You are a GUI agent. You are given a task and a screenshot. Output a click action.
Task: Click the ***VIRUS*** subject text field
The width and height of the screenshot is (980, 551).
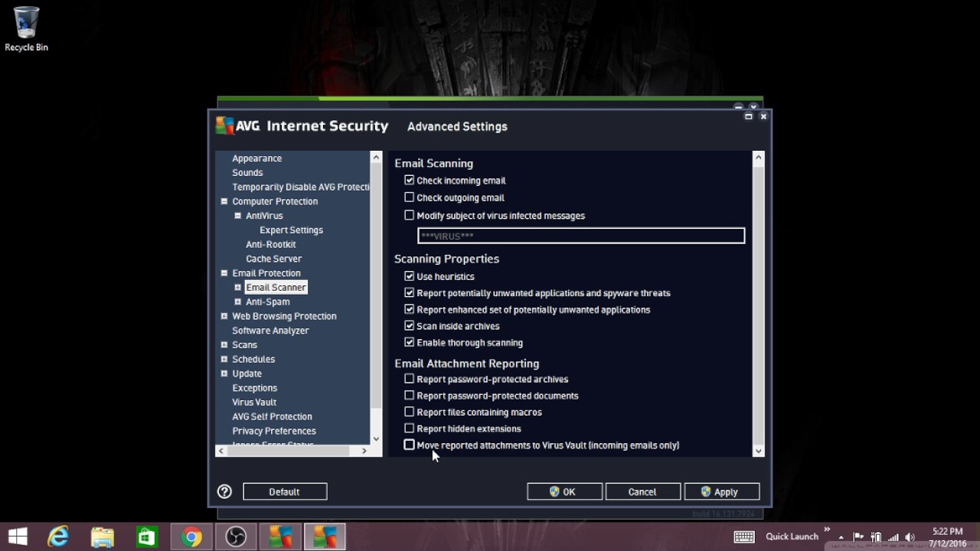[x=581, y=236]
